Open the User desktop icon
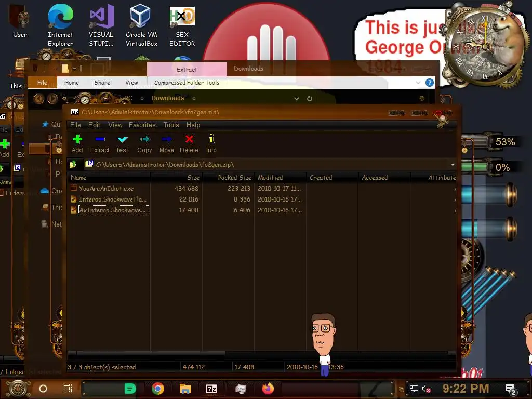This screenshot has width=532, height=399. click(20, 21)
